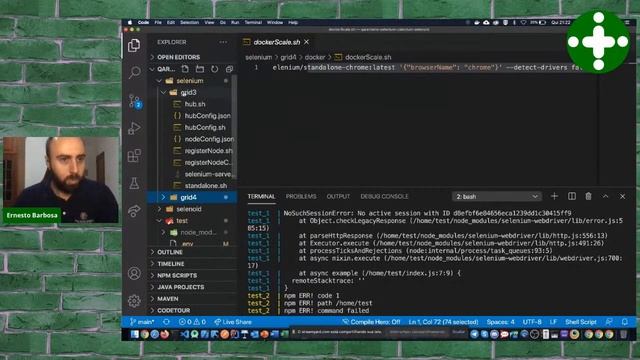Change indentation via Spaces: 4
This screenshot has height=360, width=640.
500,322
